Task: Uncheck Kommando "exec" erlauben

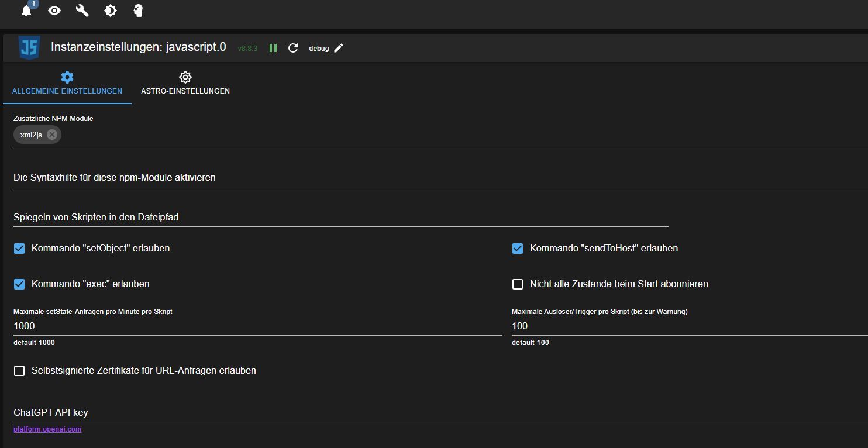Action: 19,284
